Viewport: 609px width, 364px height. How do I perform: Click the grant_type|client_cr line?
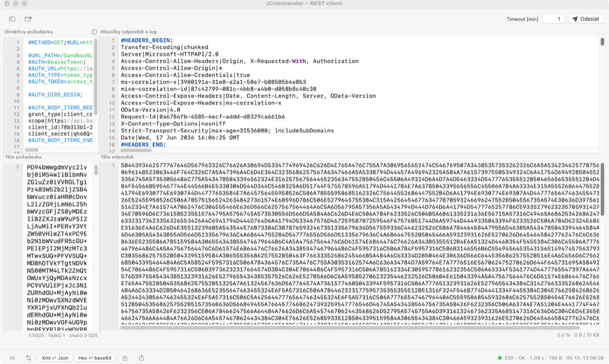point(60,115)
